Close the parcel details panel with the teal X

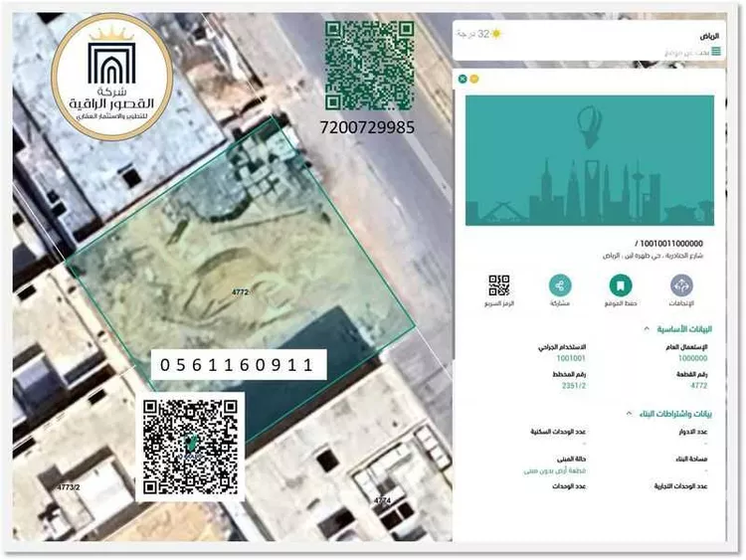[x=463, y=79]
